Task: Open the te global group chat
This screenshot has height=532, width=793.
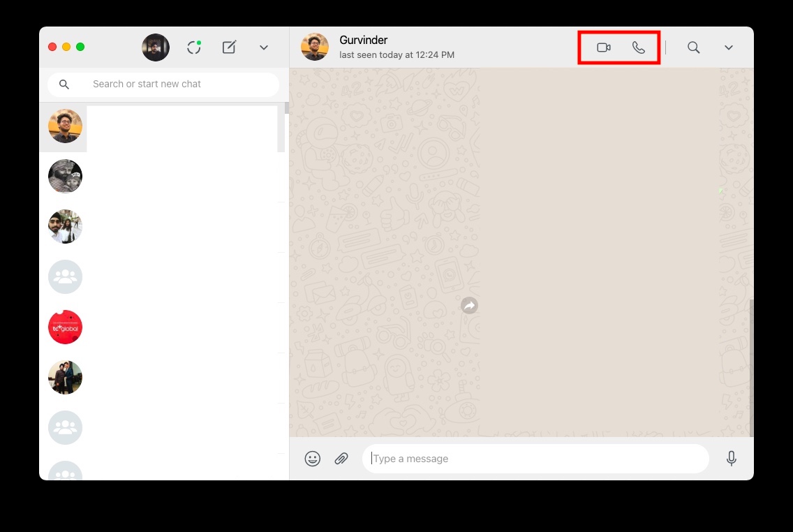Action: click(x=64, y=327)
